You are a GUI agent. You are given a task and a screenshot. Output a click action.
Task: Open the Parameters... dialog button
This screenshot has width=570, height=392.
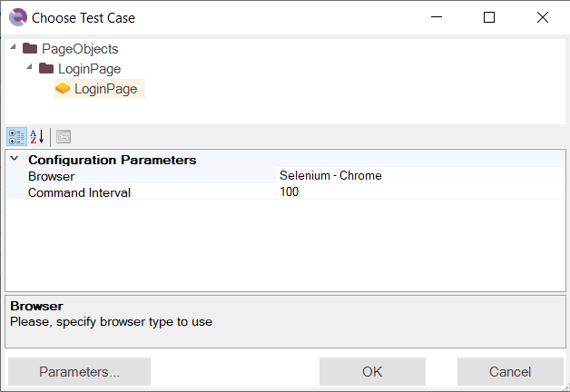[79, 371]
